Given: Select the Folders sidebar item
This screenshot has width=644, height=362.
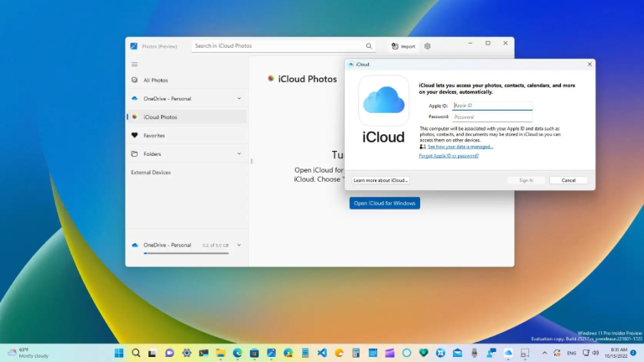Looking at the screenshot, I should (x=187, y=154).
